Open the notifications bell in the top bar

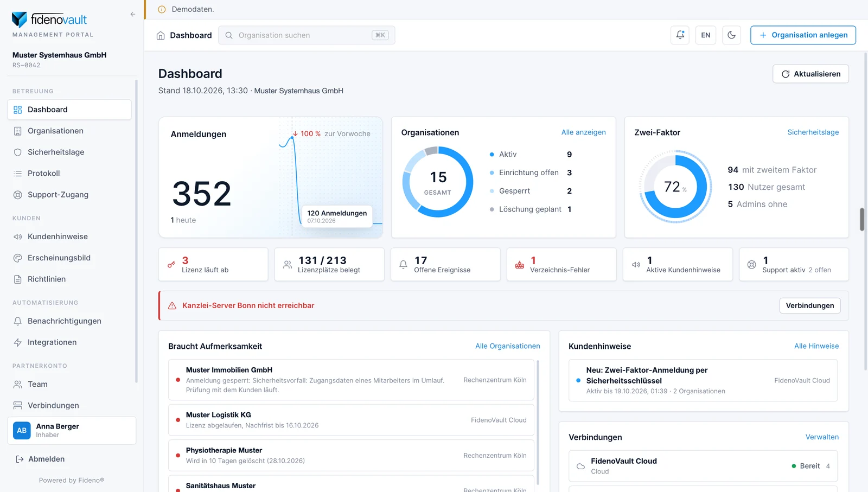click(x=680, y=35)
